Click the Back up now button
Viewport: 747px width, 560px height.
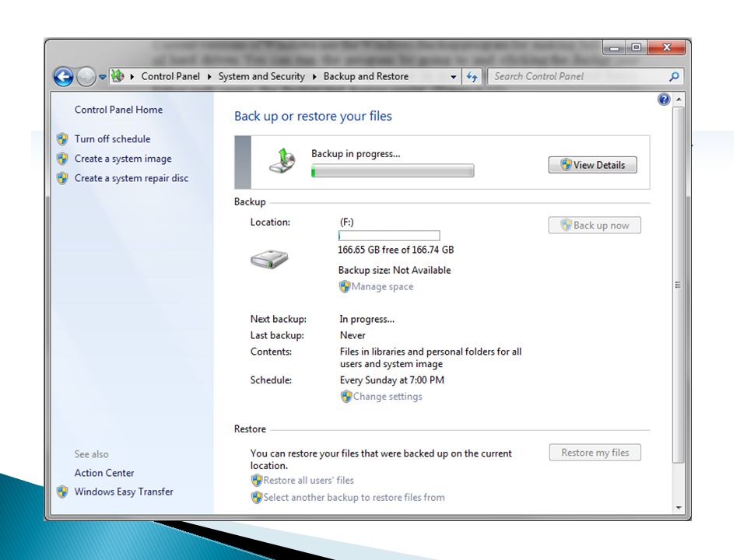(x=594, y=226)
